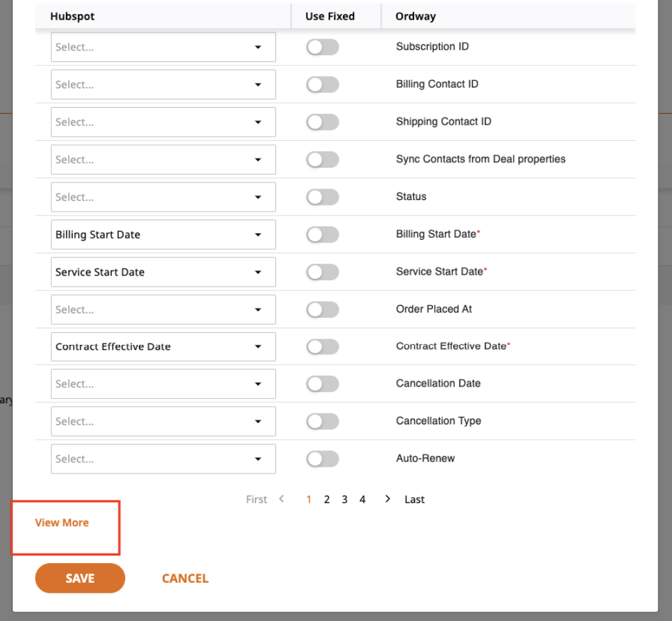Save the field mappings

(x=80, y=578)
